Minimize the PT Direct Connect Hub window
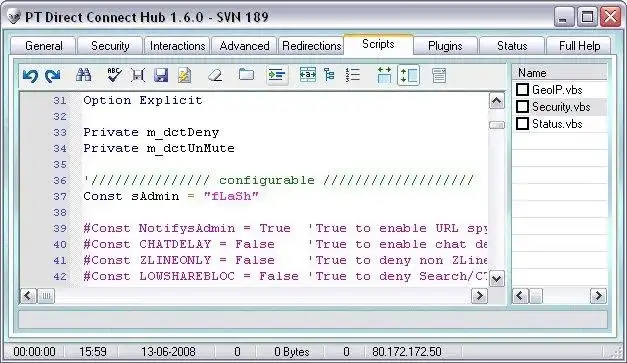Viewport: 627px width, 363px height. pos(564,18)
